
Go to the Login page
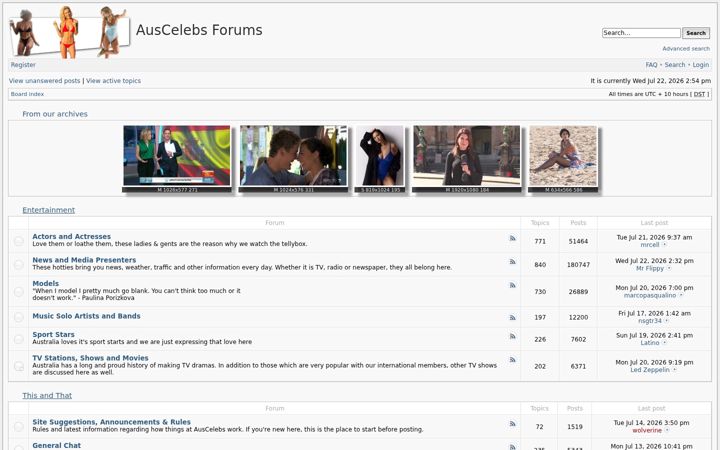tap(701, 65)
